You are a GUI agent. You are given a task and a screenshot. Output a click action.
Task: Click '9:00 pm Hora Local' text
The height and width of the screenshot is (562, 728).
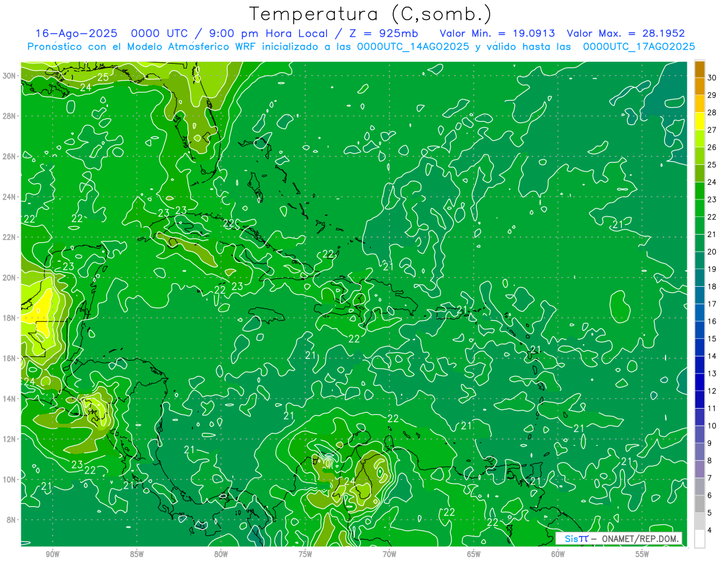269,33
